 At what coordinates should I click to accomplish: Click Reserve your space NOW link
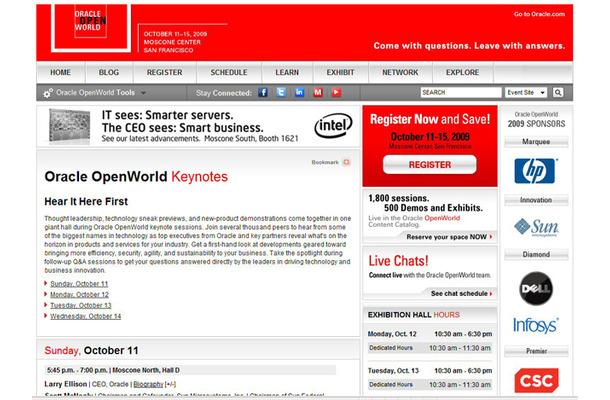449,237
